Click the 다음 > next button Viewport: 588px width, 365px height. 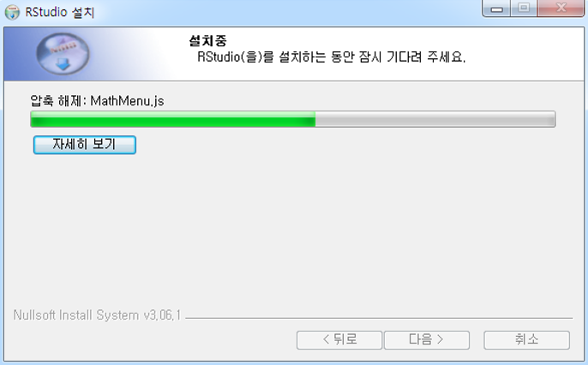click(427, 340)
